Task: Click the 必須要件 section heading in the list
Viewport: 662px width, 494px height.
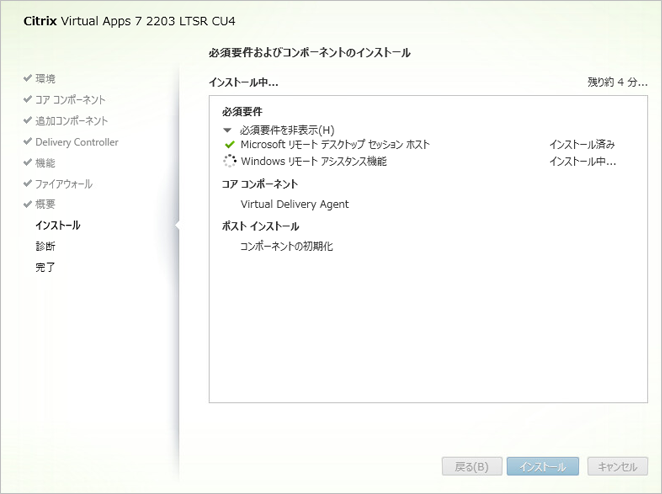Action: tap(242, 112)
